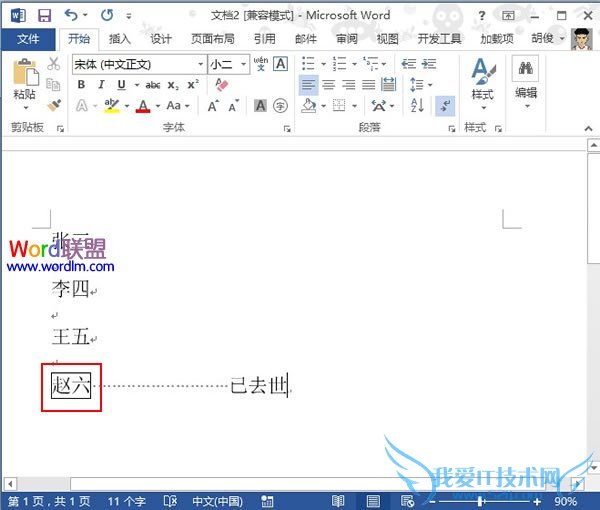Switch to Read Mode view in status bar

click(338, 501)
